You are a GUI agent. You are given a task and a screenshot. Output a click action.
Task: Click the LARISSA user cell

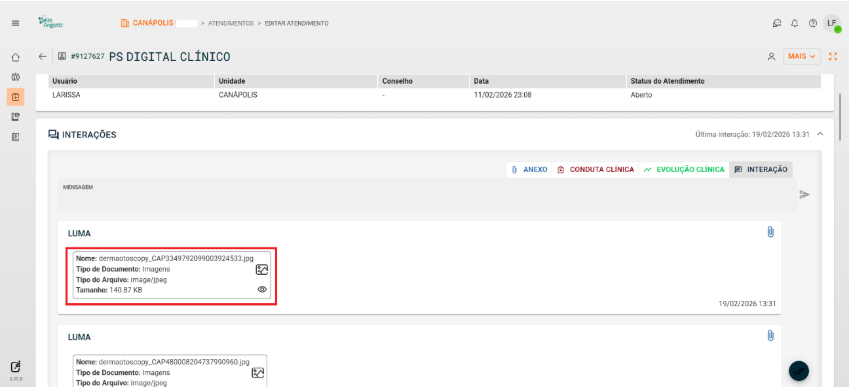pyautogui.click(x=67, y=95)
